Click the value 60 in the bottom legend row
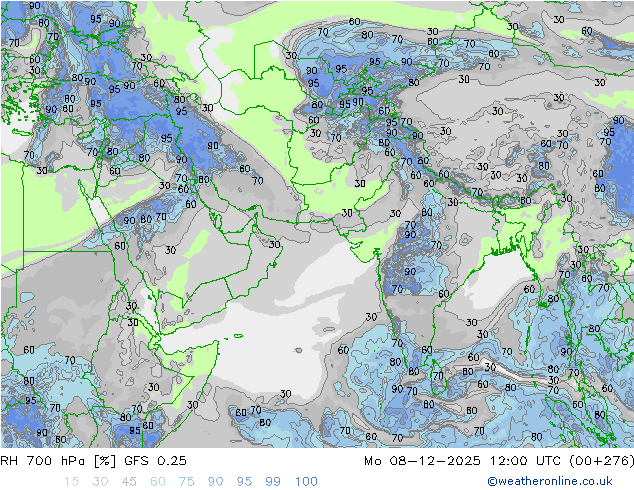This screenshot has width=634, height=490. 158,482
